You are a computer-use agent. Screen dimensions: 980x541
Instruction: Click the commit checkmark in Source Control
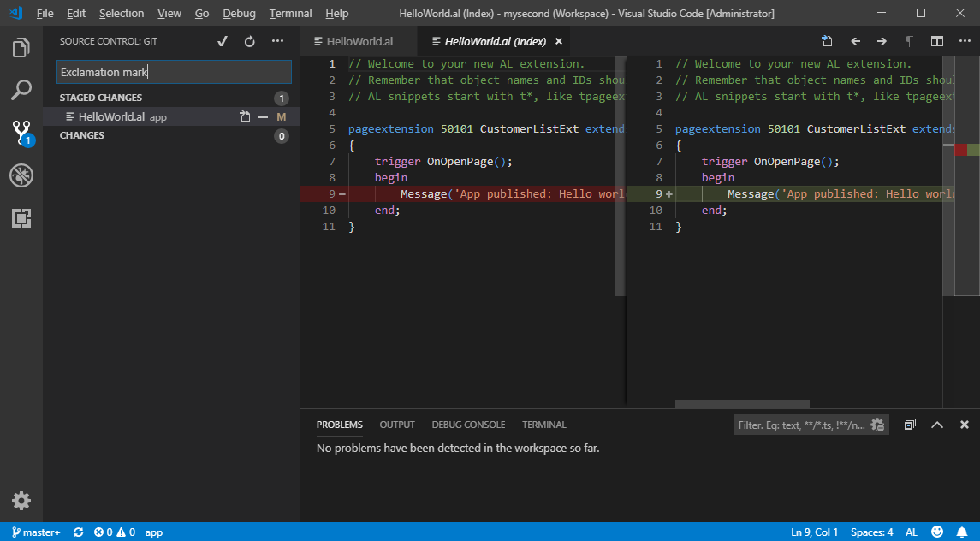[x=223, y=41]
